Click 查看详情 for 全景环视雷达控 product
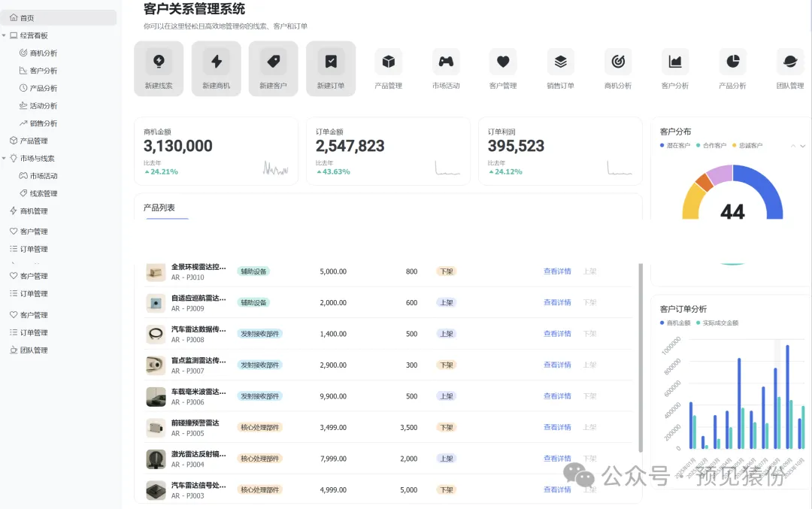This screenshot has width=812, height=509. click(x=557, y=271)
